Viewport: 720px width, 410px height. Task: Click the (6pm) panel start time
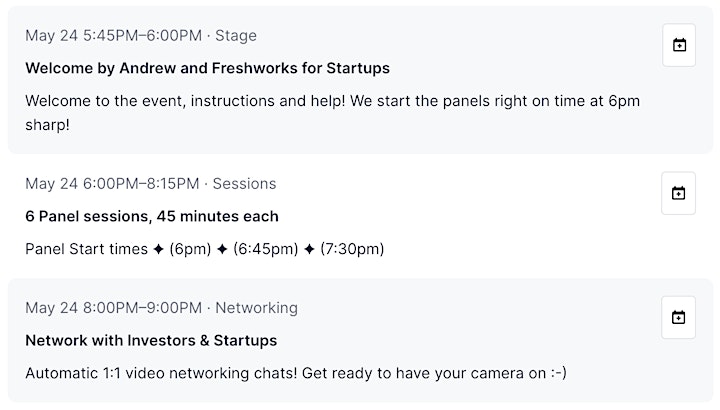pos(190,249)
